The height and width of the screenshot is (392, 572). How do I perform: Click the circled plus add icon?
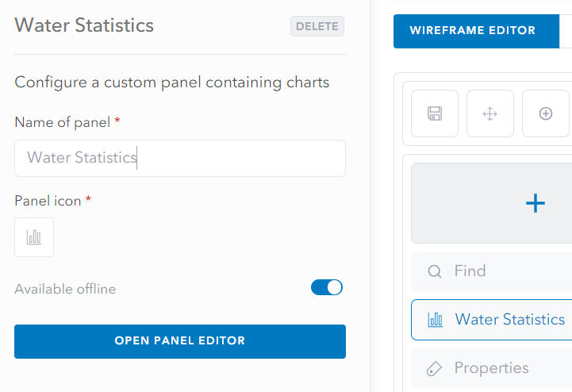click(545, 113)
